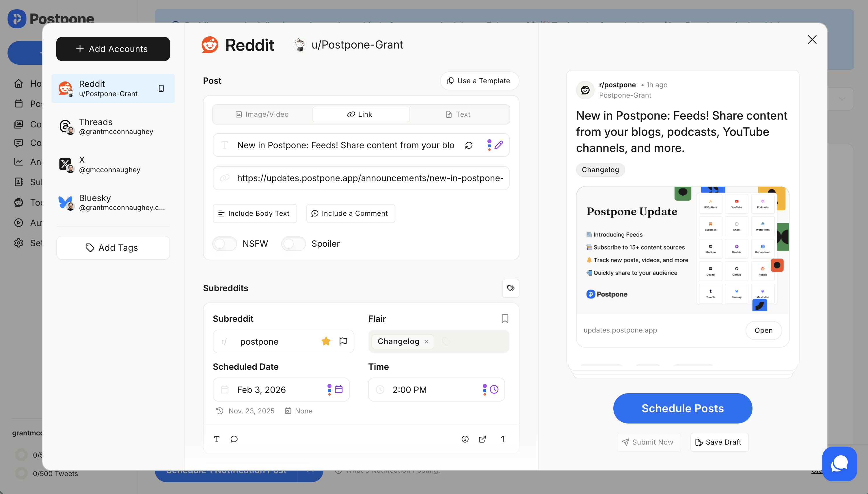Viewport: 868px width, 494px height.
Task: Open the Scheduled Date calendar picker
Action: pyautogui.click(x=338, y=389)
